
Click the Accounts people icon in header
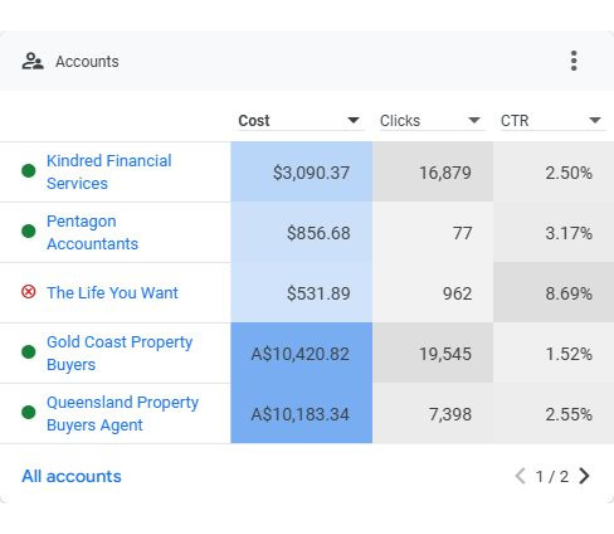(x=32, y=61)
